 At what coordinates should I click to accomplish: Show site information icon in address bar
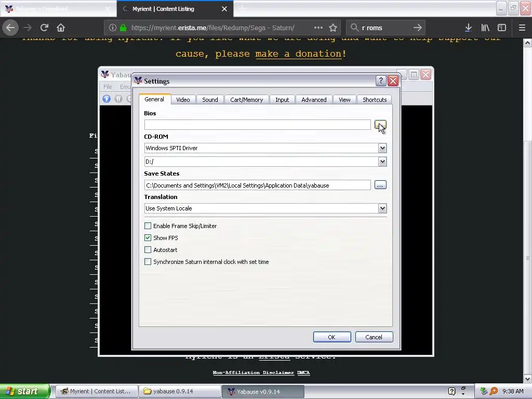click(113, 28)
